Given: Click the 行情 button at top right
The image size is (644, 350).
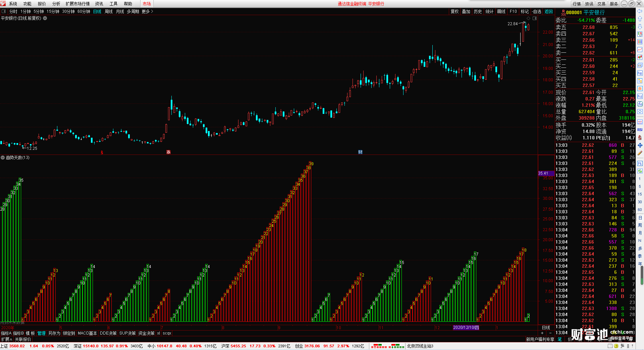Looking at the screenshot, I should [x=577, y=4].
